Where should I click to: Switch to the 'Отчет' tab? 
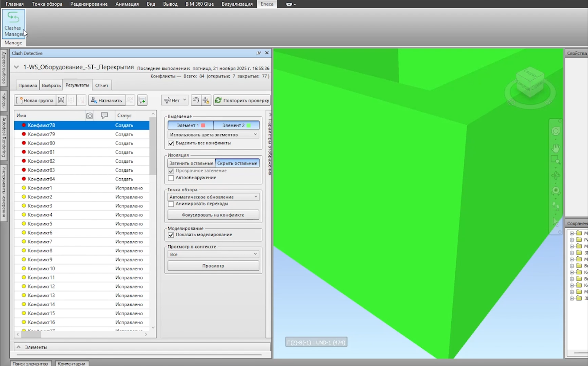pos(102,86)
